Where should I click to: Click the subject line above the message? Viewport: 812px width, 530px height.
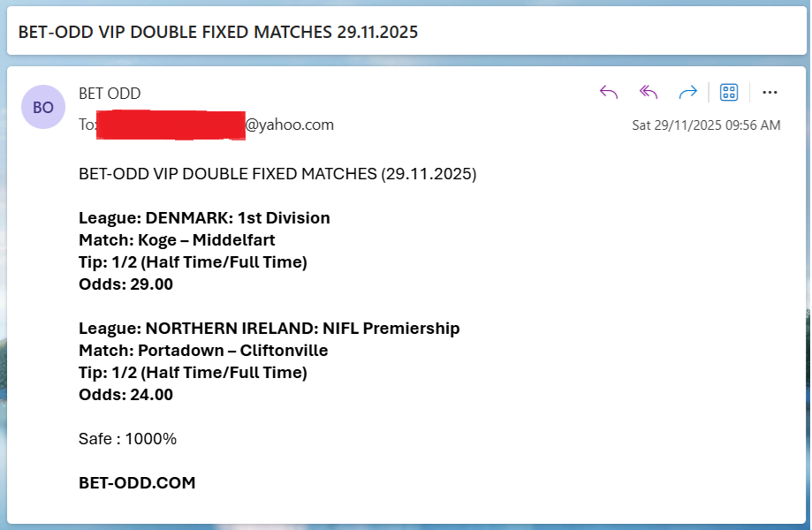(221, 31)
